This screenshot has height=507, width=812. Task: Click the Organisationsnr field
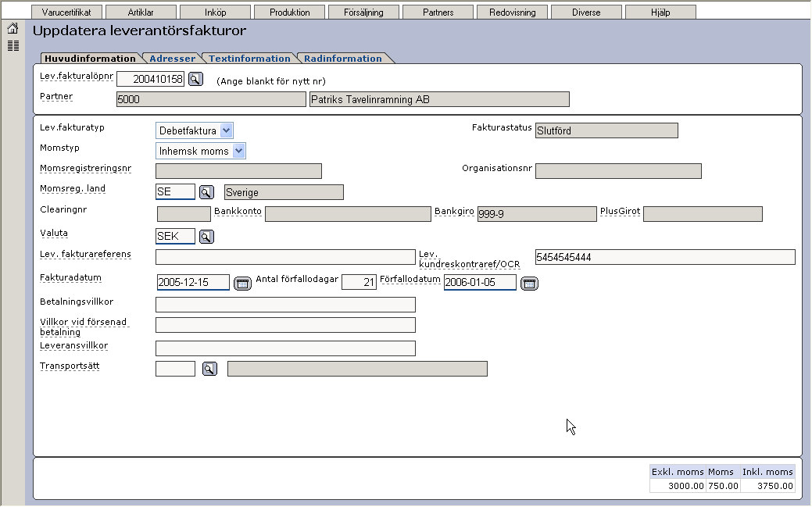(618, 171)
